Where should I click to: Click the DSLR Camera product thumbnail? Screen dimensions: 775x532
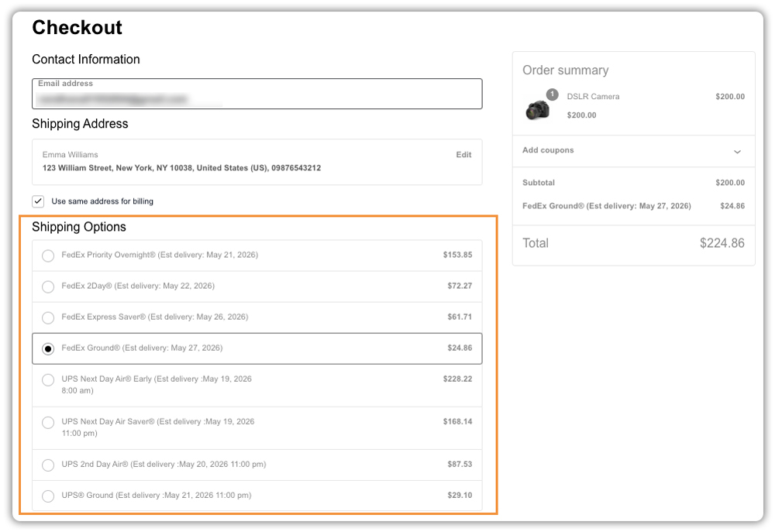pos(537,110)
